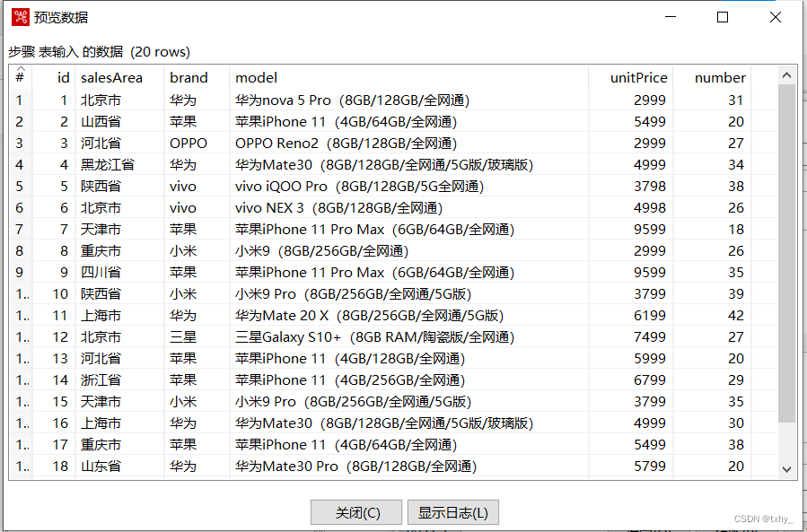This screenshot has width=807, height=532.
Task: Click the unitPrice column header
Action: pyautogui.click(x=638, y=77)
